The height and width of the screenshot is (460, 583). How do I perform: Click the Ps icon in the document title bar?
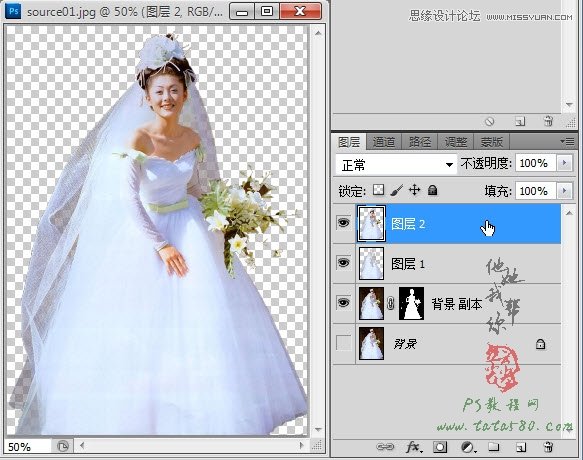point(14,12)
